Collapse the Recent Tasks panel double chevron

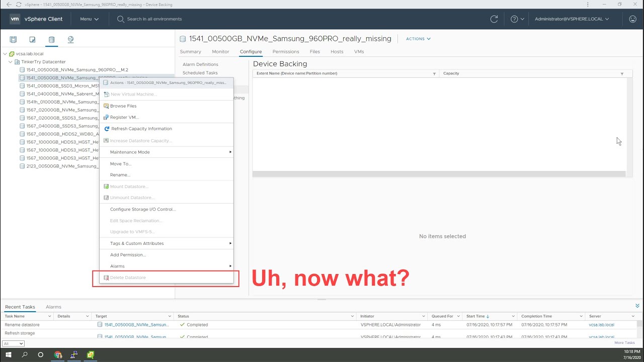click(637, 306)
